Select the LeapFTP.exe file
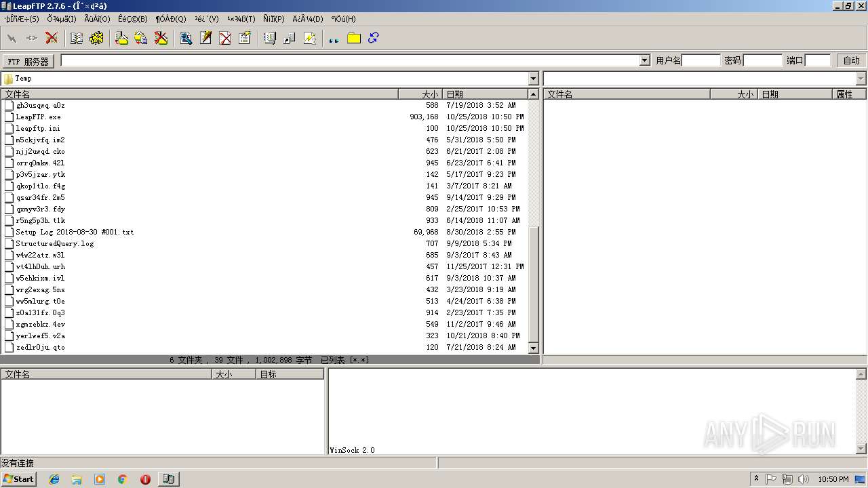 (38, 117)
